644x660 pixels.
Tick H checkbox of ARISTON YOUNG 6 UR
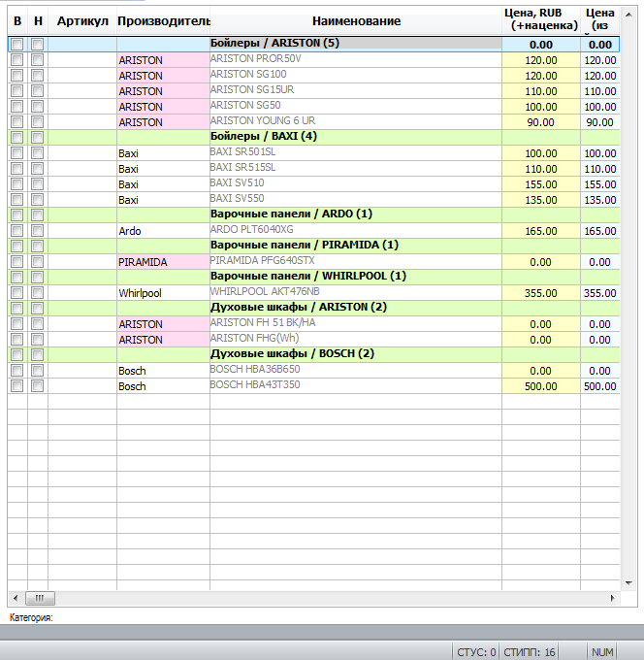(38, 122)
